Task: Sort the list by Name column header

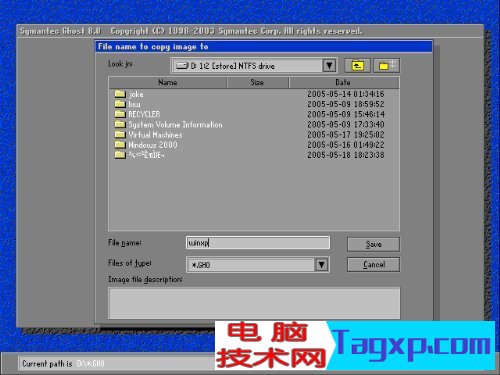Action: [168, 82]
